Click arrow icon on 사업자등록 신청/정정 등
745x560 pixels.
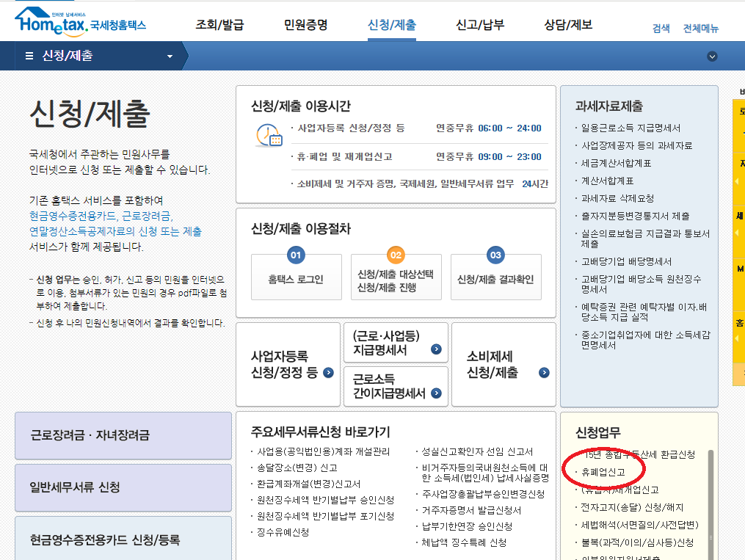tap(328, 373)
